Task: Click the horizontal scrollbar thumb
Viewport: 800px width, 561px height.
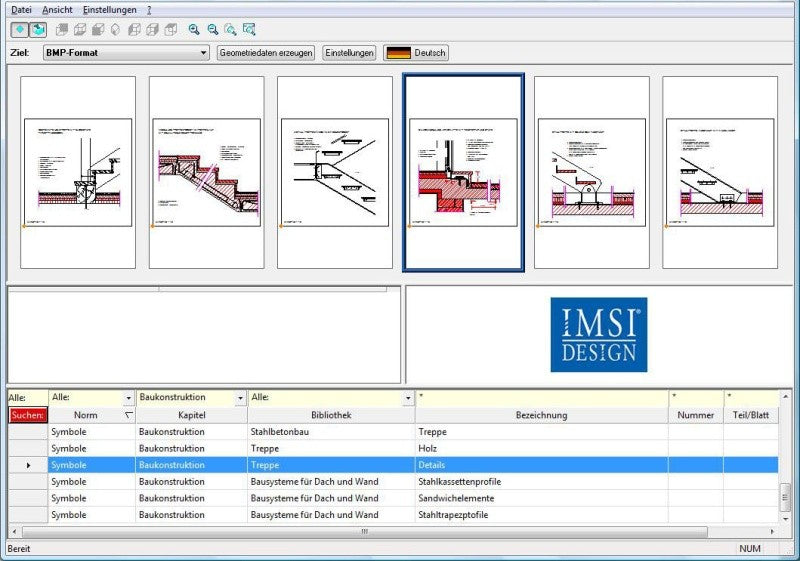Action: [365, 531]
